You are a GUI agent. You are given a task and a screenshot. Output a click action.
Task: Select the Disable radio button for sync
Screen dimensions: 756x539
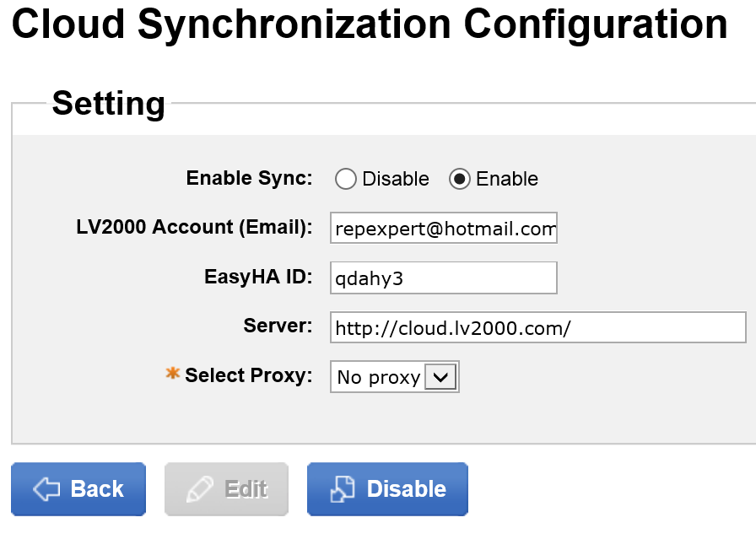(x=346, y=179)
